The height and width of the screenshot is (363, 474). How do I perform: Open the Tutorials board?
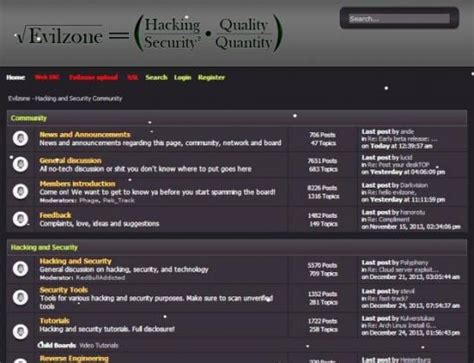coord(54,321)
